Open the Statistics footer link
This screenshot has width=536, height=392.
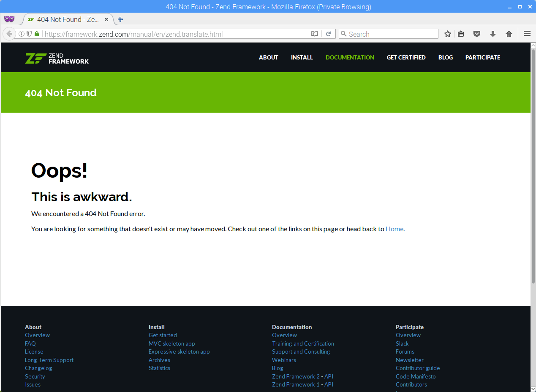(x=159, y=368)
